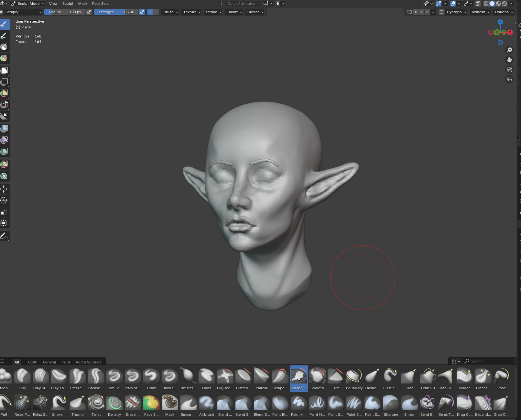521x420 pixels.
Task: Choose the Twist brush
Action: click(x=96, y=405)
